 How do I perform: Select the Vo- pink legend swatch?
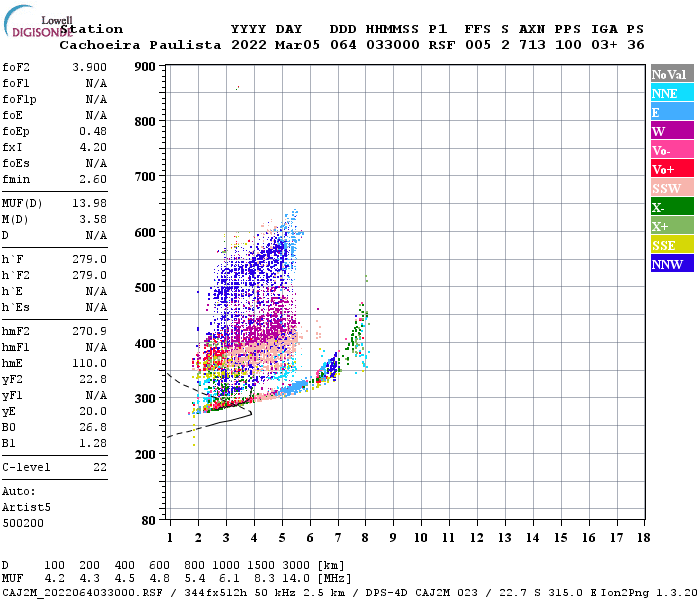pyautogui.click(x=672, y=150)
